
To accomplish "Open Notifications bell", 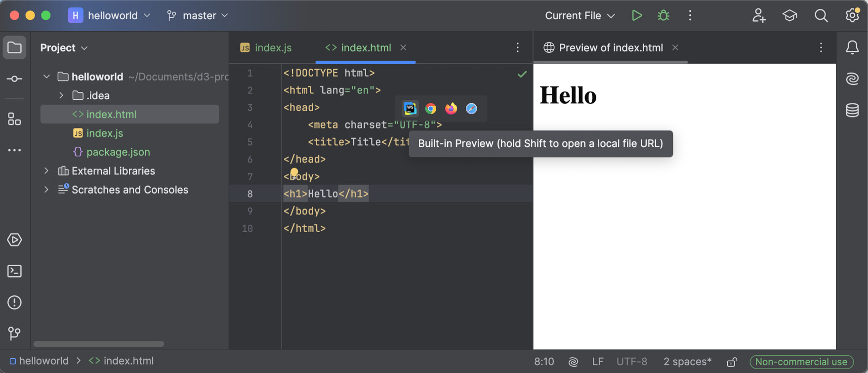I will tap(852, 47).
